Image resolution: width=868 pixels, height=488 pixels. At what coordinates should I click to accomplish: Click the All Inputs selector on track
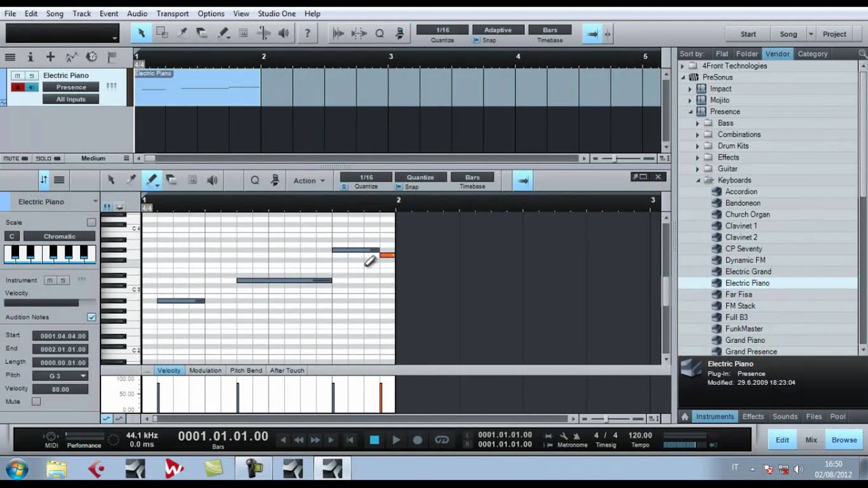(x=71, y=99)
